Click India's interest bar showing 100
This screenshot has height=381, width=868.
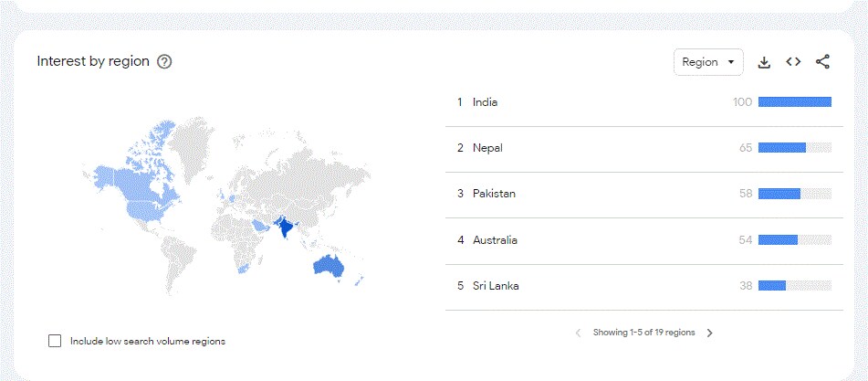point(794,102)
